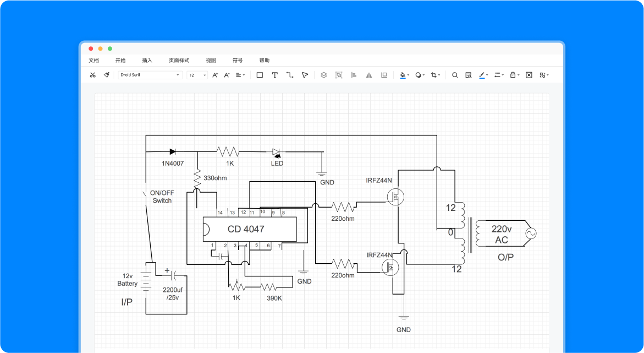The height and width of the screenshot is (353, 644).
Task: Click the ON/OFF Switch label
Action: click(x=162, y=197)
